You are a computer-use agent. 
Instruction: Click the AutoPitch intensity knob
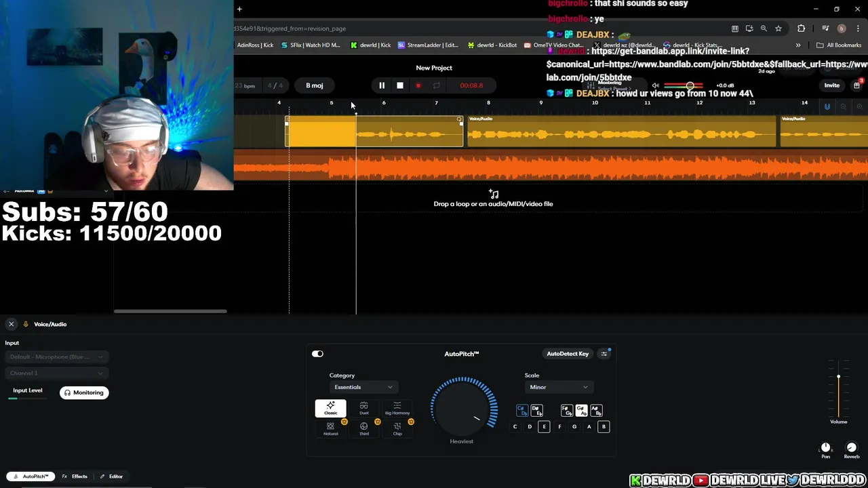click(x=462, y=408)
